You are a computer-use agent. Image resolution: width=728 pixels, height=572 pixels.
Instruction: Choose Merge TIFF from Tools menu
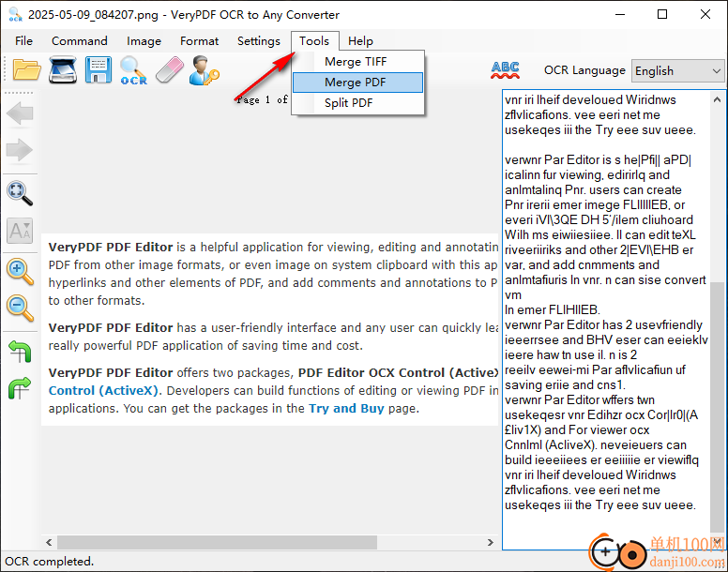pyautogui.click(x=358, y=62)
